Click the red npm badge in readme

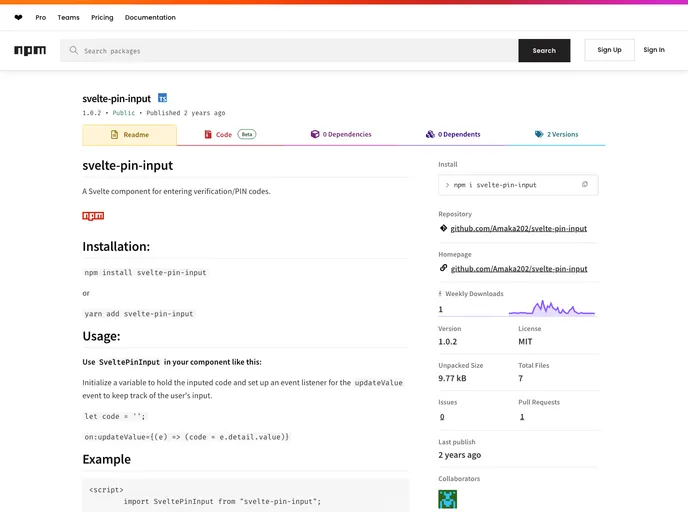93,215
